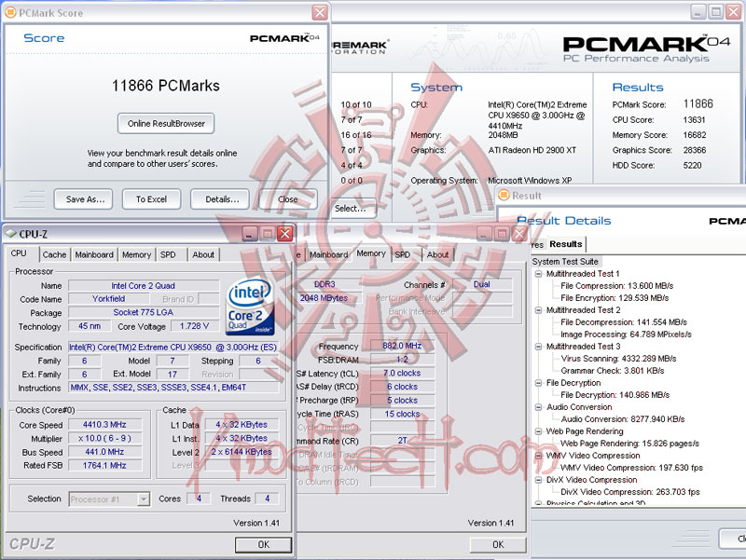The width and height of the screenshot is (746, 560).
Task: Close the front CPU-Z window
Action: (284, 234)
